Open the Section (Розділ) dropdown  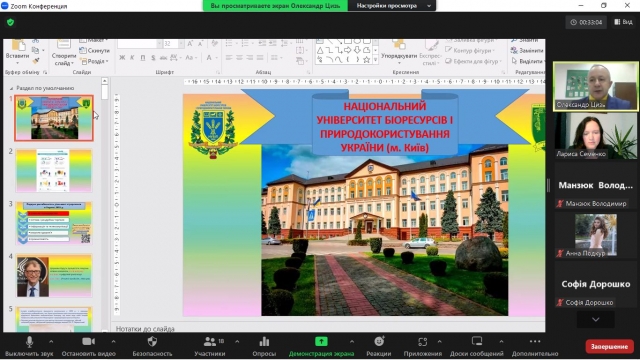[x=95, y=61]
